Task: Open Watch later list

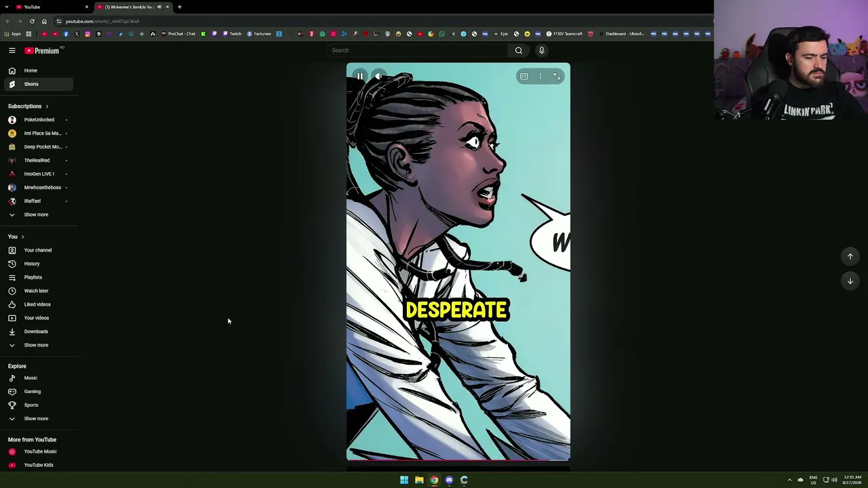Action: pyautogui.click(x=37, y=291)
